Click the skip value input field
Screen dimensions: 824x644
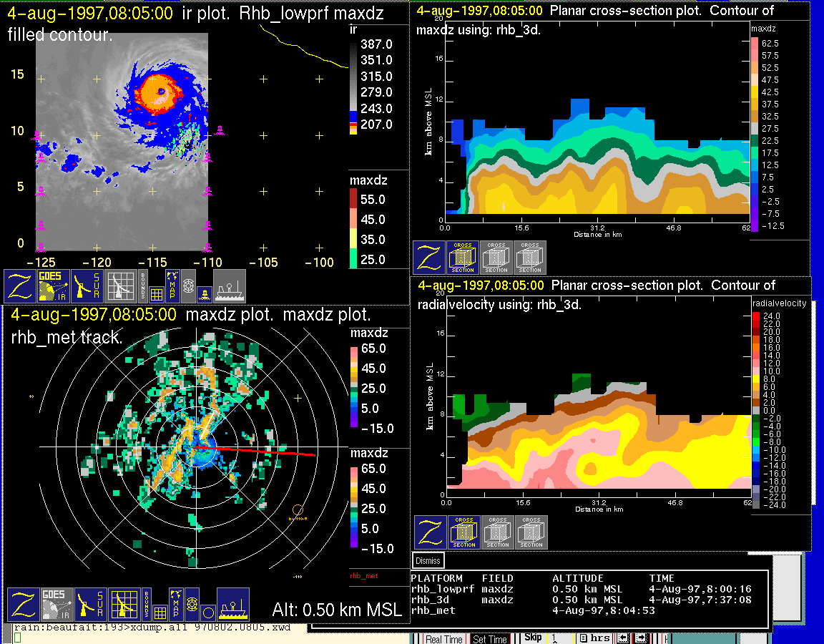point(561,638)
